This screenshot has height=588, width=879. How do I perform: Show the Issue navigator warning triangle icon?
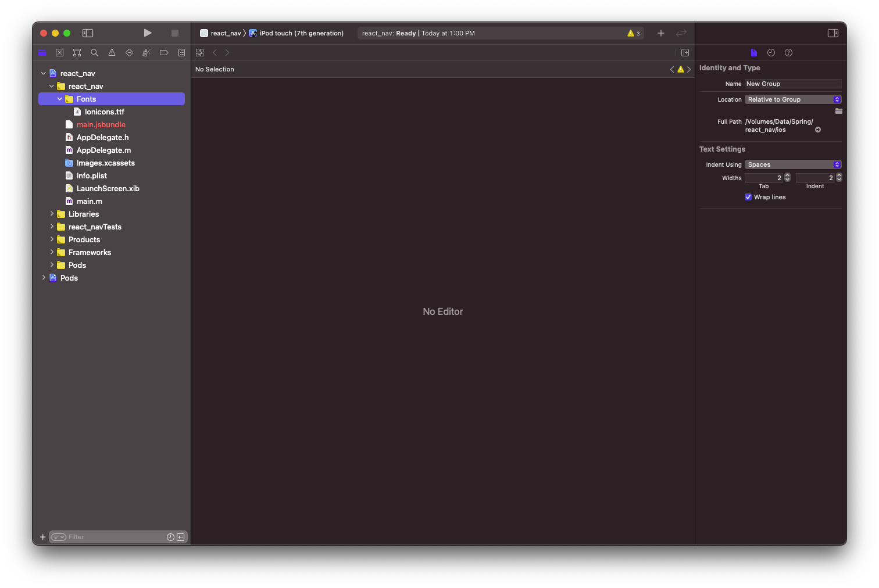(112, 52)
